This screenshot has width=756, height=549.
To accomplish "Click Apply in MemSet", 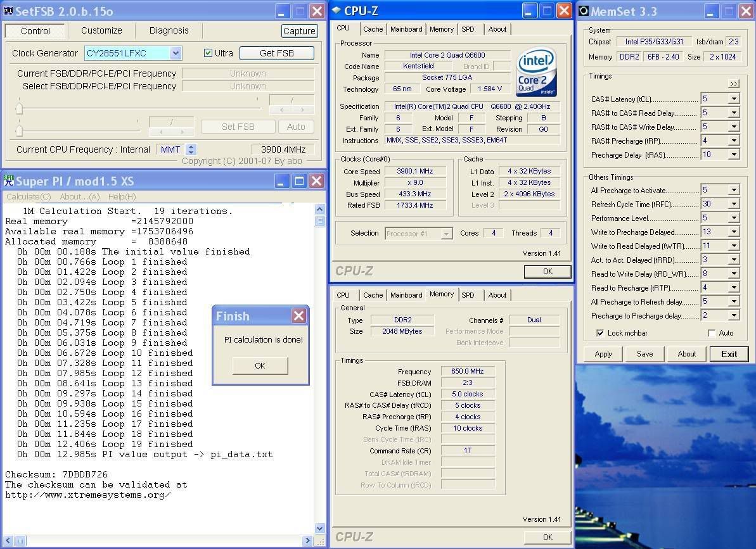I will [x=603, y=354].
